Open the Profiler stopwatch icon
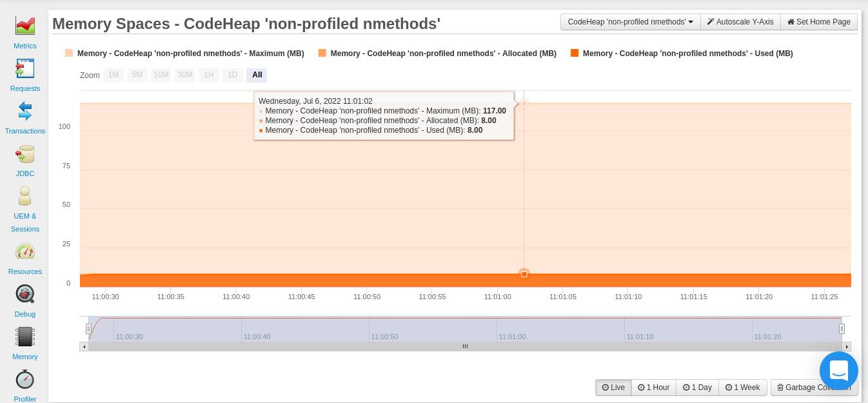This screenshot has height=403, width=868. click(25, 379)
